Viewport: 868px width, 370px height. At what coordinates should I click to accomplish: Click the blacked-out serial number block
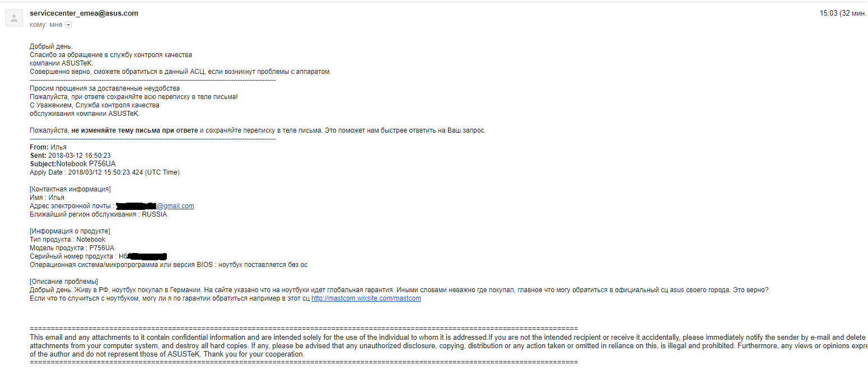(x=147, y=256)
